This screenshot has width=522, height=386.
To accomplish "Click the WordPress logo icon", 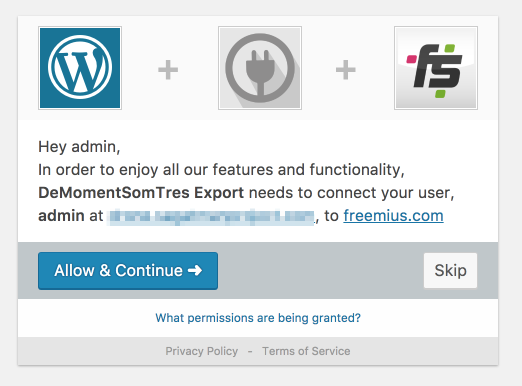I will [80, 68].
